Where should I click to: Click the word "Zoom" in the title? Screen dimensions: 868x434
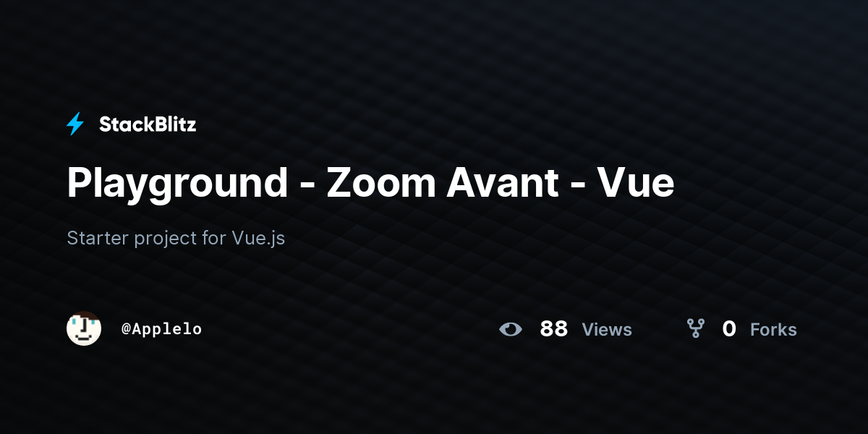click(x=380, y=182)
